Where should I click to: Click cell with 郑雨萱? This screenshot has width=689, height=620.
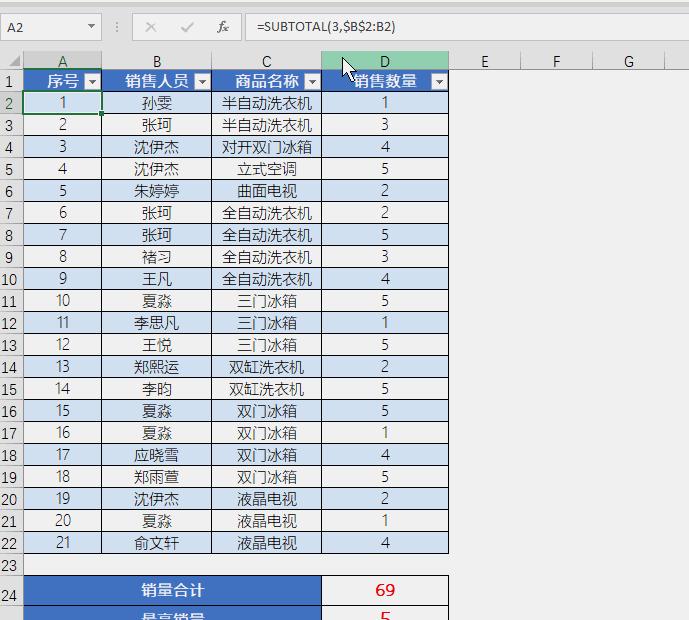(x=156, y=477)
